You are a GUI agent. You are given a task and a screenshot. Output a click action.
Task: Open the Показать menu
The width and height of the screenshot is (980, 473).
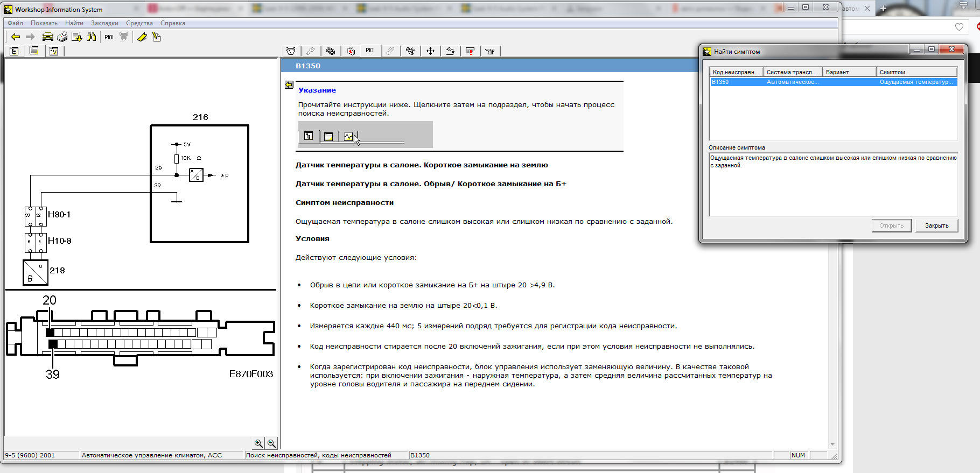(44, 23)
